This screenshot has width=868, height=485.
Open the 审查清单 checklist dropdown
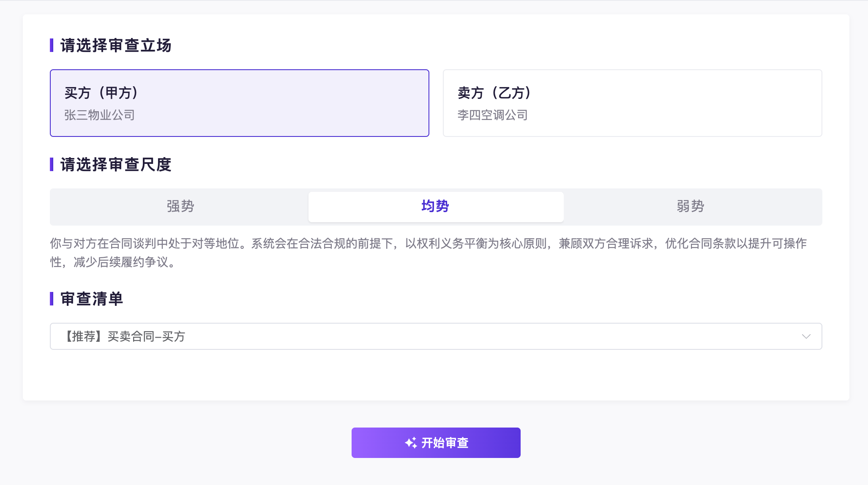pos(435,336)
